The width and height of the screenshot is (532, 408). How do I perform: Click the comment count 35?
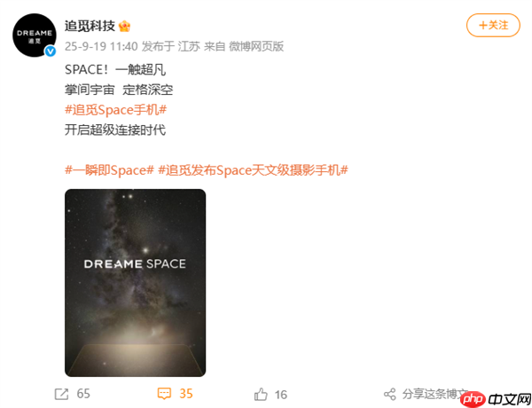pyautogui.click(x=185, y=394)
